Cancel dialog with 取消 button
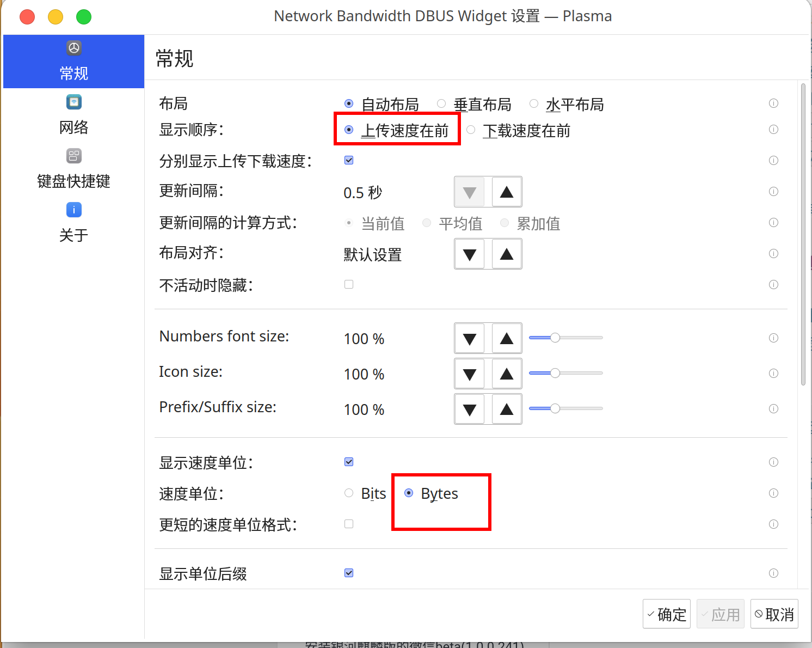812x648 pixels. tap(774, 614)
